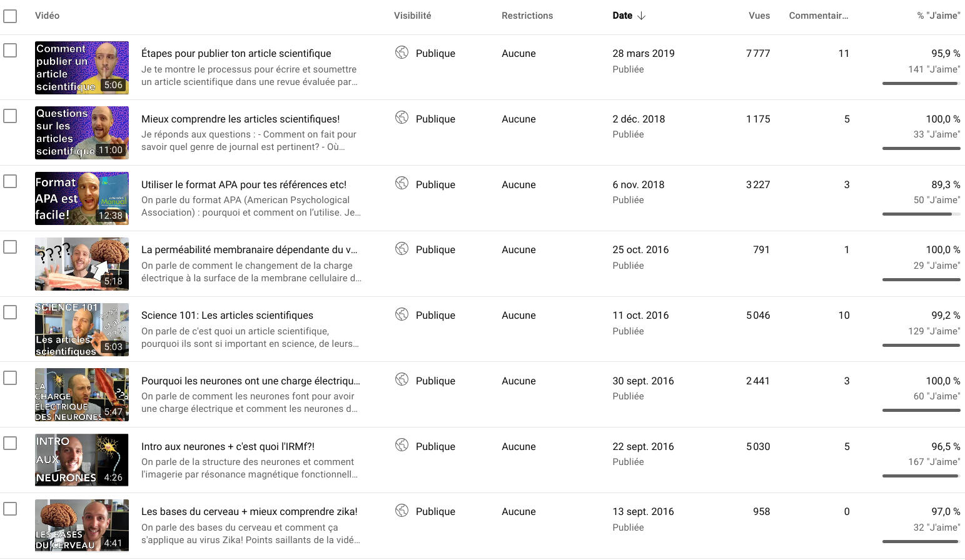Screen dimensions: 965x560
Task: Click the Commentaires column header
Action: (818, 16)
